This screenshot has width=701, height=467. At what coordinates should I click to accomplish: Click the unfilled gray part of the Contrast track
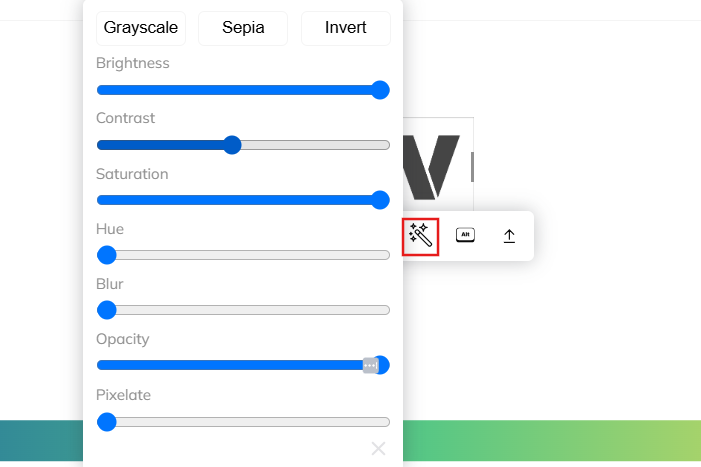click(316, 145)
